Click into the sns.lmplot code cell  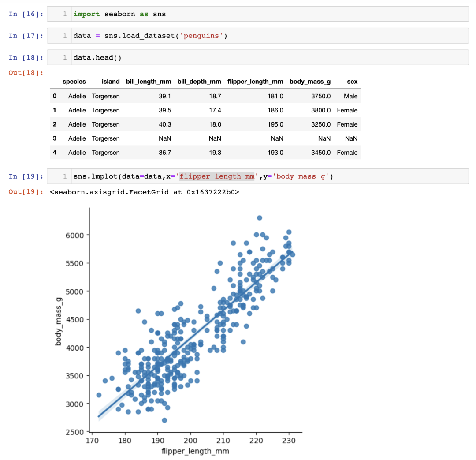click(258, 176)
